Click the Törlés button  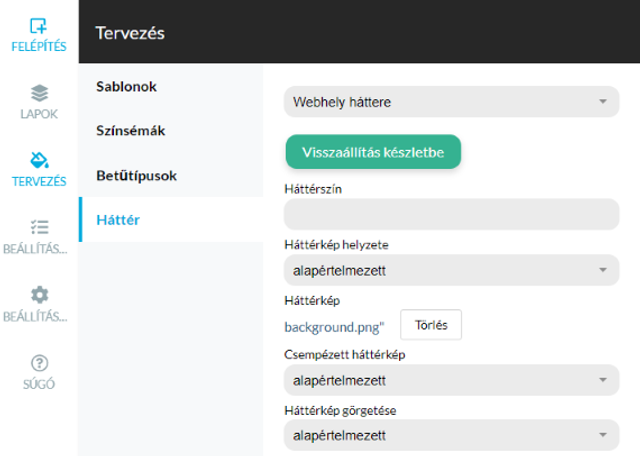click(x=431, y=325)
